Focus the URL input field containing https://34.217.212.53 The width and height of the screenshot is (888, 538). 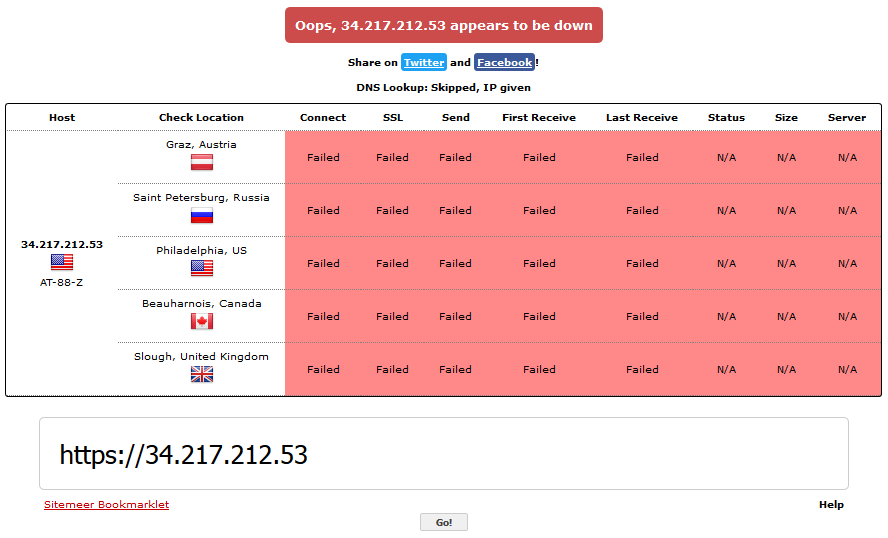(x=444, y=454)
